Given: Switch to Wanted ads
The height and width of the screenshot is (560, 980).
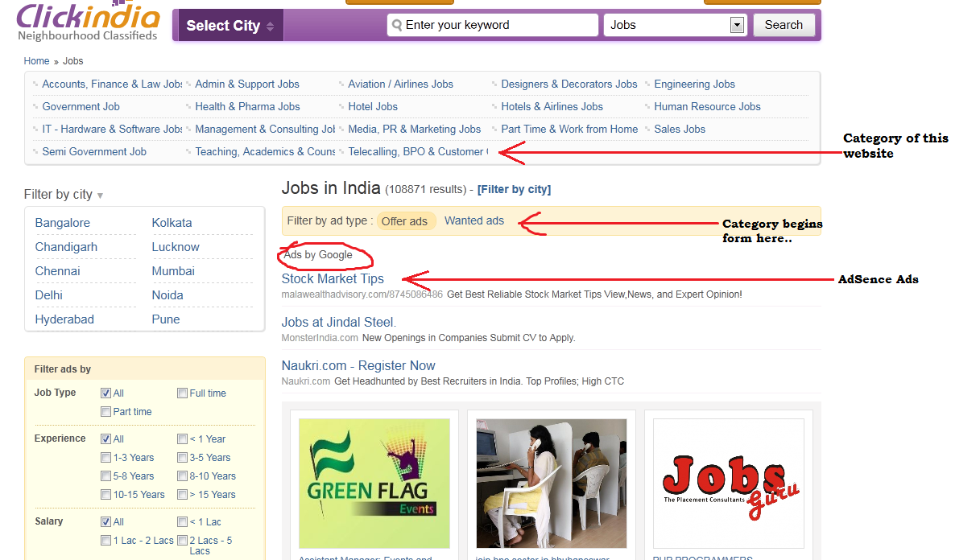Looking at the screenshot, I should click(473, 220).
